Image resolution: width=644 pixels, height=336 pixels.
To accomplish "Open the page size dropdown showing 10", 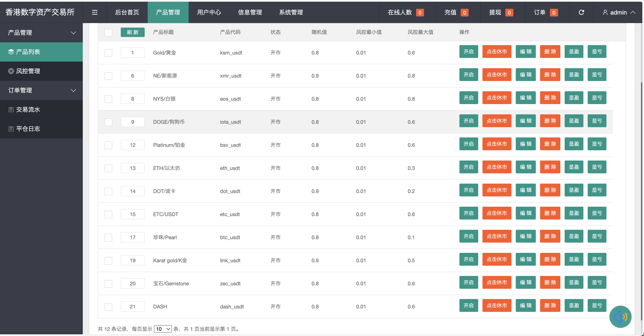I will (x=163, y=329).
